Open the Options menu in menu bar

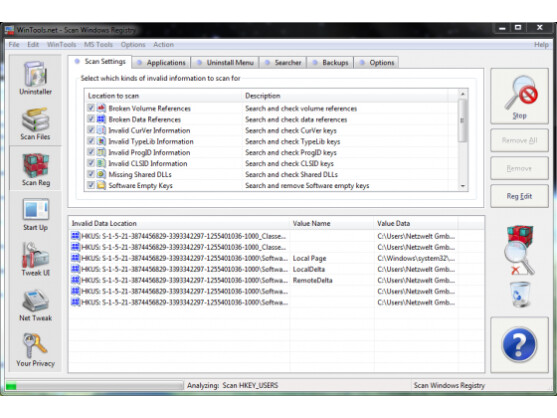133,44
